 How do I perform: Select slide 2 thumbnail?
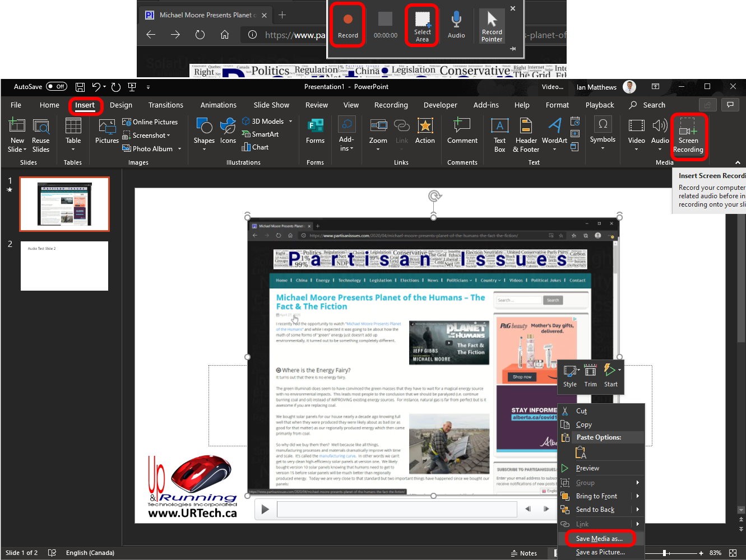tap(64, 266)
